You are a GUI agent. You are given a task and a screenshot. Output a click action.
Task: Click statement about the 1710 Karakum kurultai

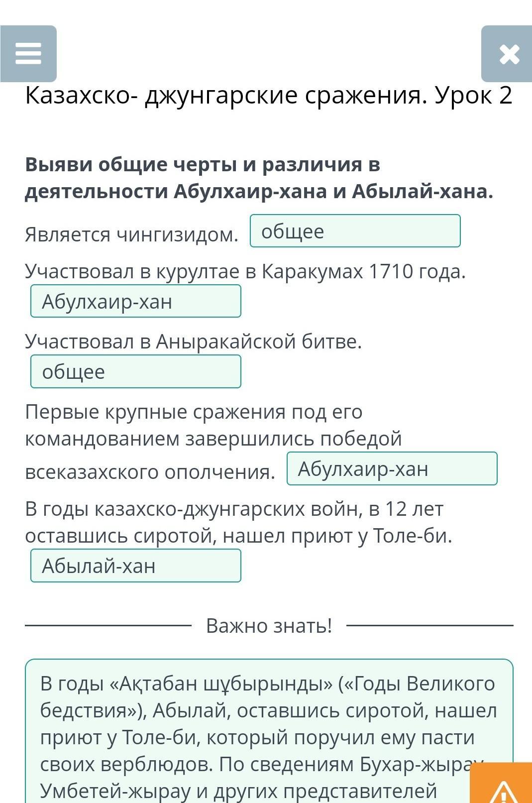point(245,271)
